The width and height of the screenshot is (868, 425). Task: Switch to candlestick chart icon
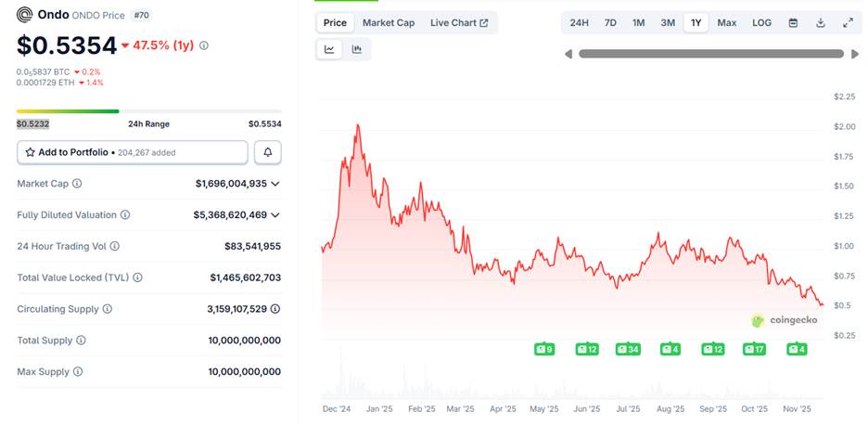tap(357, 50)
